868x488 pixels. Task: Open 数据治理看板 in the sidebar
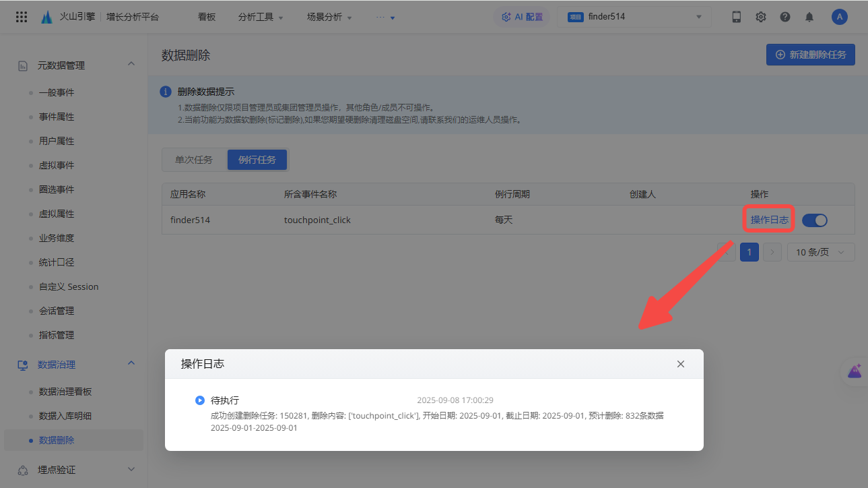(x=65, y=392)
